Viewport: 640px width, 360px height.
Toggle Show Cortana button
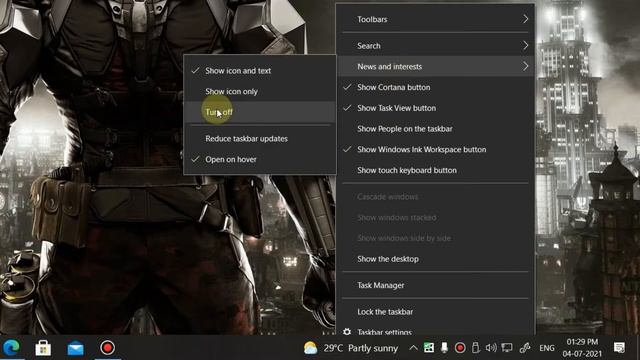435,87
